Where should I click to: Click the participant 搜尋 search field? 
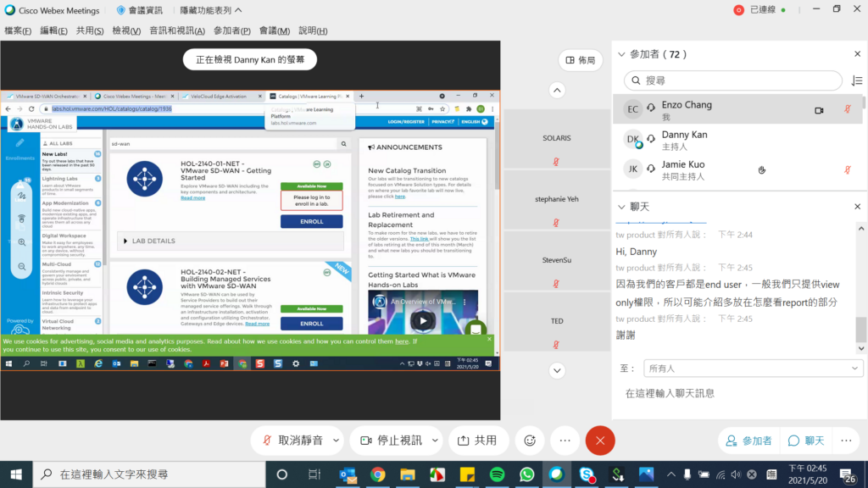click(733, 80)
